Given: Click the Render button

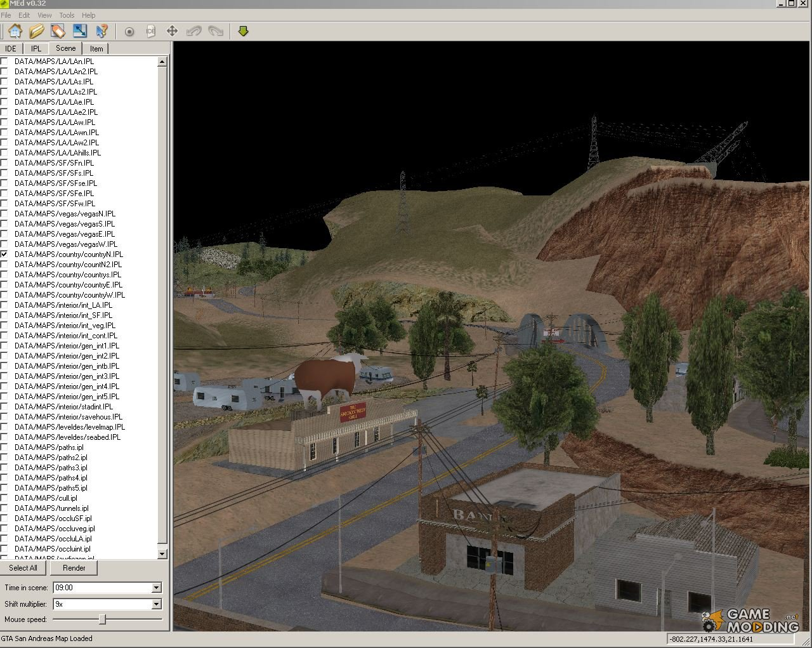Looking at the screenshot, I should 74,568.
